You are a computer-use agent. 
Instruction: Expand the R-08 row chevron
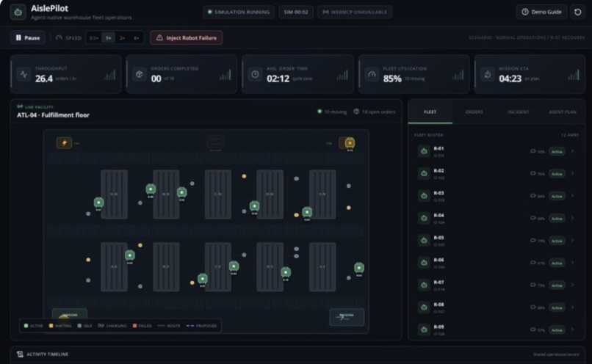[572, 307]
